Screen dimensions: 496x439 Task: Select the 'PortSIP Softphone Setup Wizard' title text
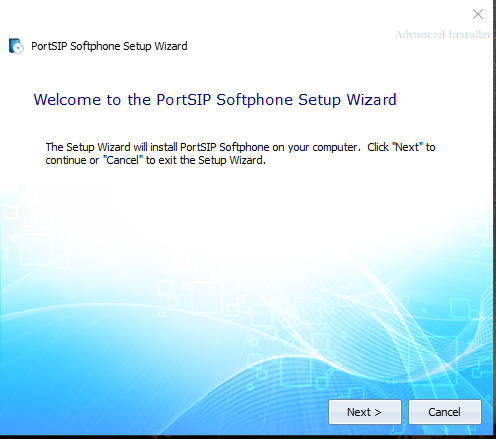[109, 46]
